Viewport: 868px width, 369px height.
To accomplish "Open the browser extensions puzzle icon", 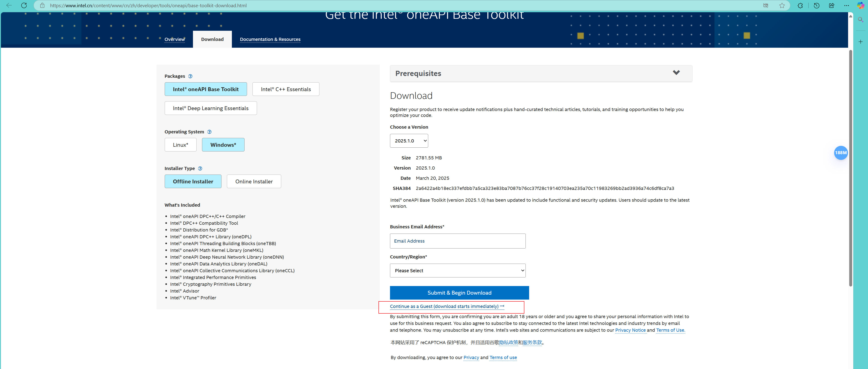I will (800, 5).
